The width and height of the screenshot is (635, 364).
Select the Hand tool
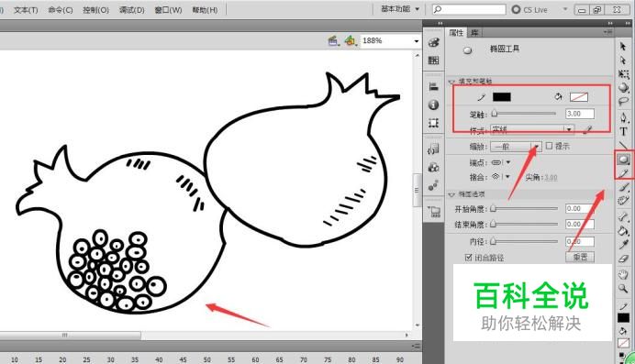623,275
